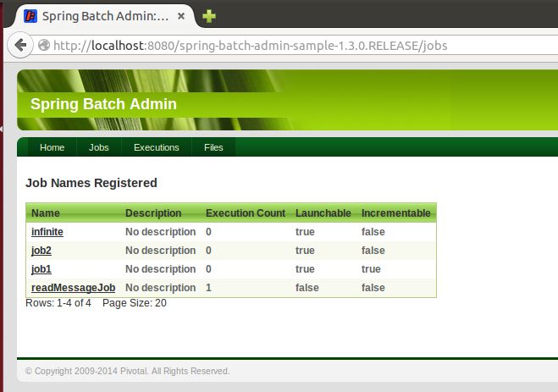Open a new tab with green plus
558x392 pixels.
(209, 16)
